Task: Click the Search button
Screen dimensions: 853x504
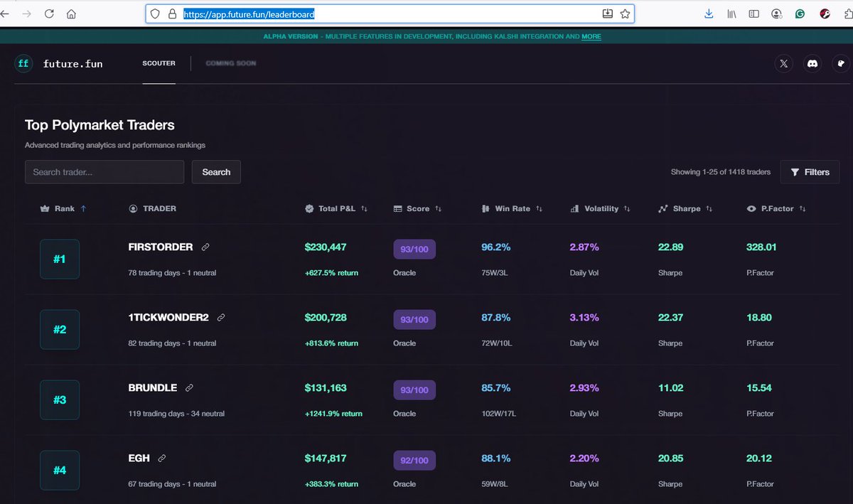Action: pyautogui.click(x=216, y=172)
